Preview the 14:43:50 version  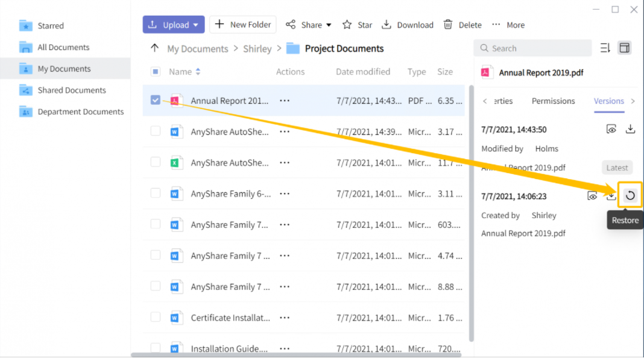point(611,130)
